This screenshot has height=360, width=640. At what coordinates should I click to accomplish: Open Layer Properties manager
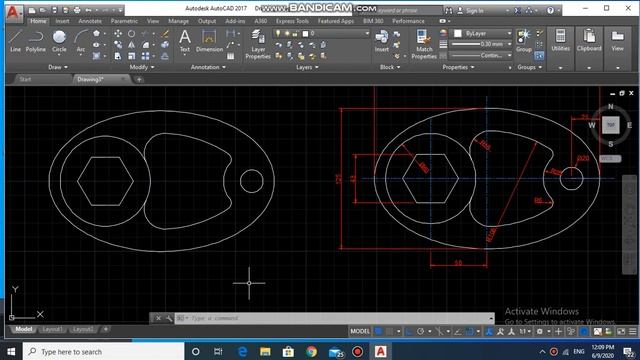258,44
